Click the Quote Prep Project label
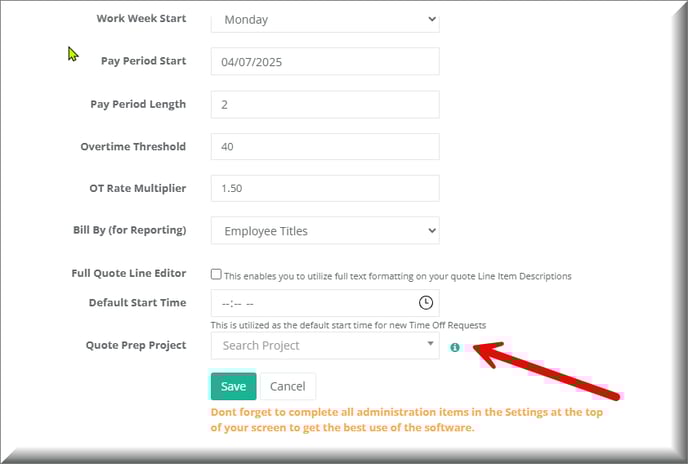 136,345
